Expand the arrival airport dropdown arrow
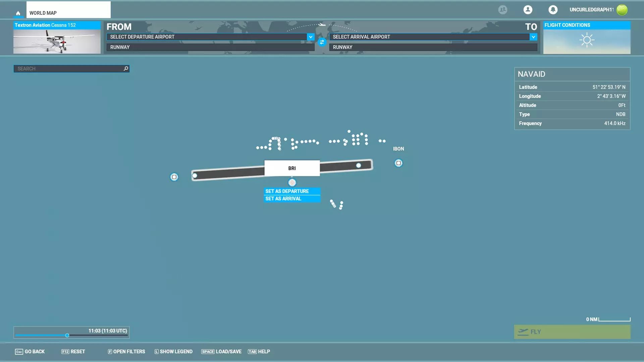Screen dimensions: 644x362 pos(533,37)
